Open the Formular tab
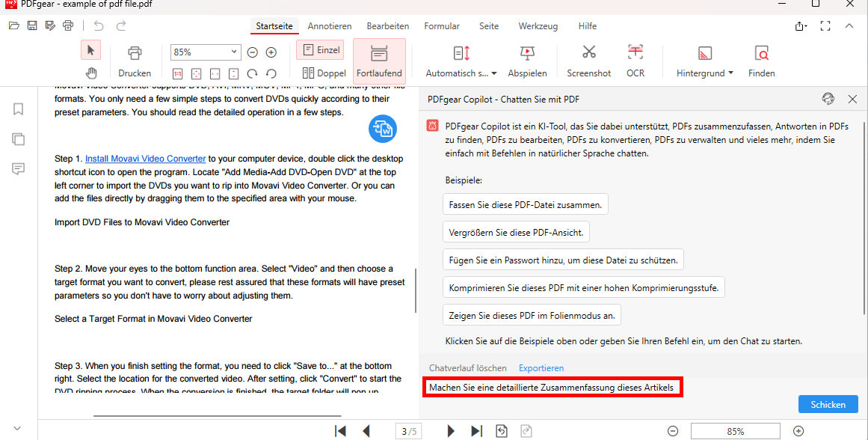Viewport: 868px width, 440px height. pyautogui.click(x=442, y=26)
